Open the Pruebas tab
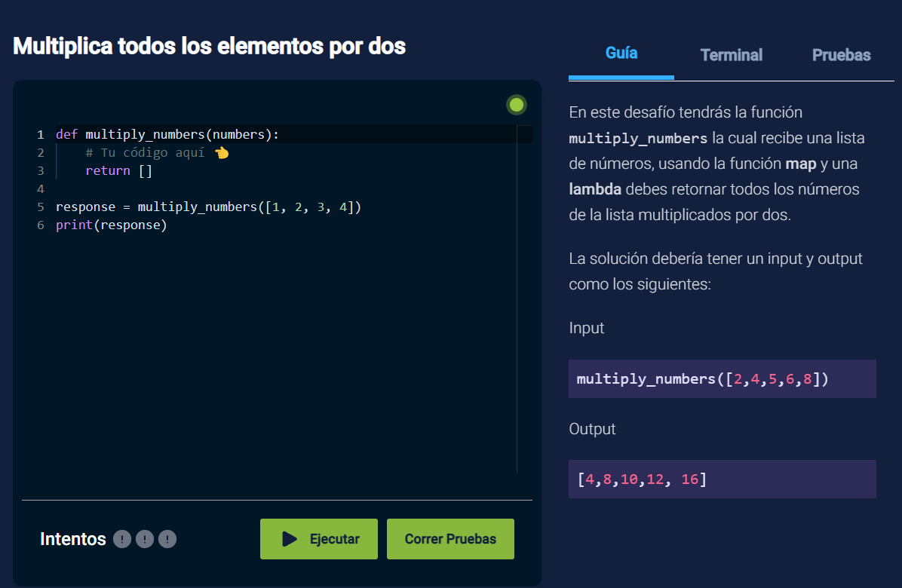The image size is (902, 588). pos(841,55)
